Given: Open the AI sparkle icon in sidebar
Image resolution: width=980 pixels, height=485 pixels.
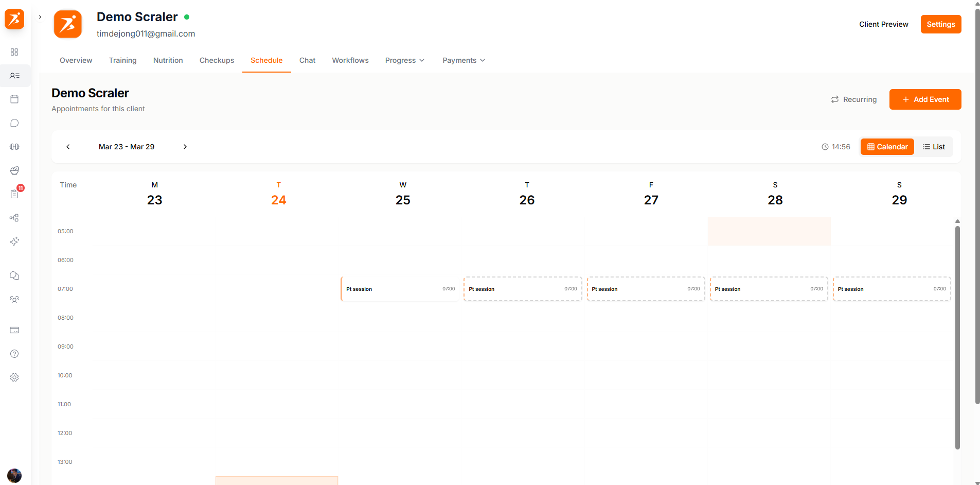Looking at the screenshot, I should [14, 241].
